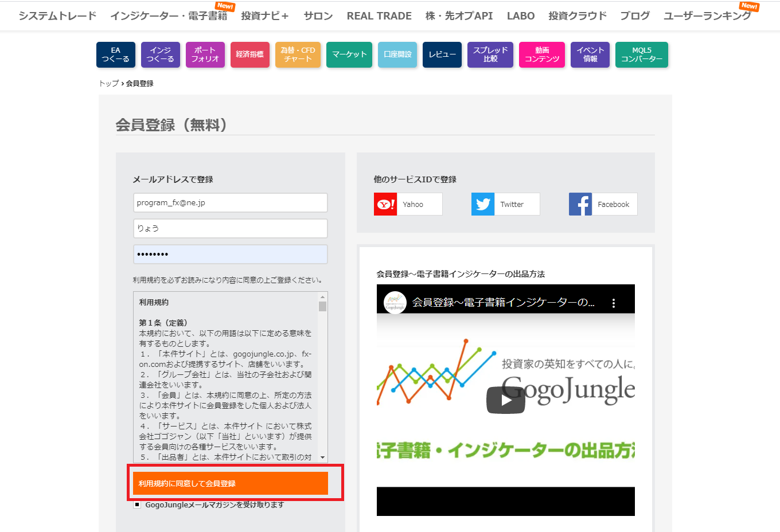The image size is (780, 532).
Task: Click the Yahoo login icon
Action: point(385,204)
